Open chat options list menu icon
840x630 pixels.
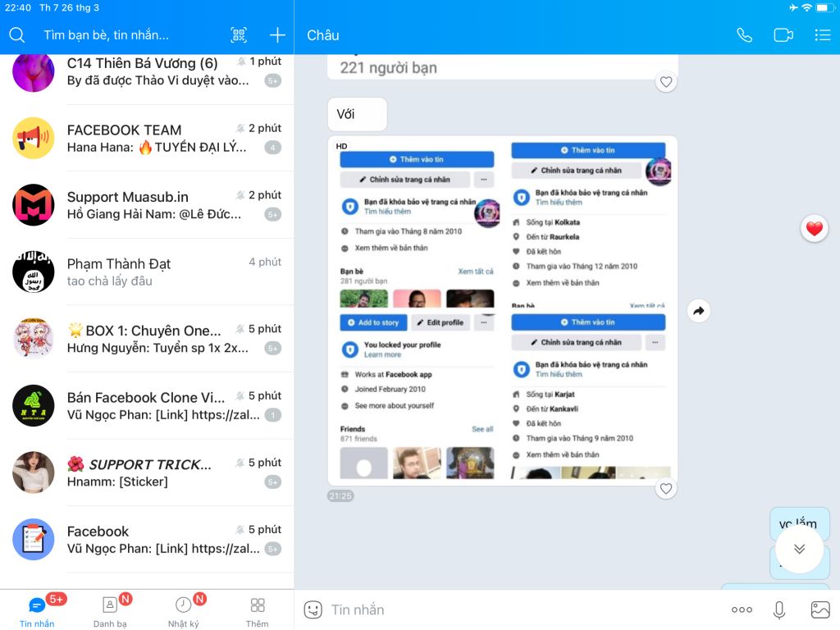click(x=822, y=35)
